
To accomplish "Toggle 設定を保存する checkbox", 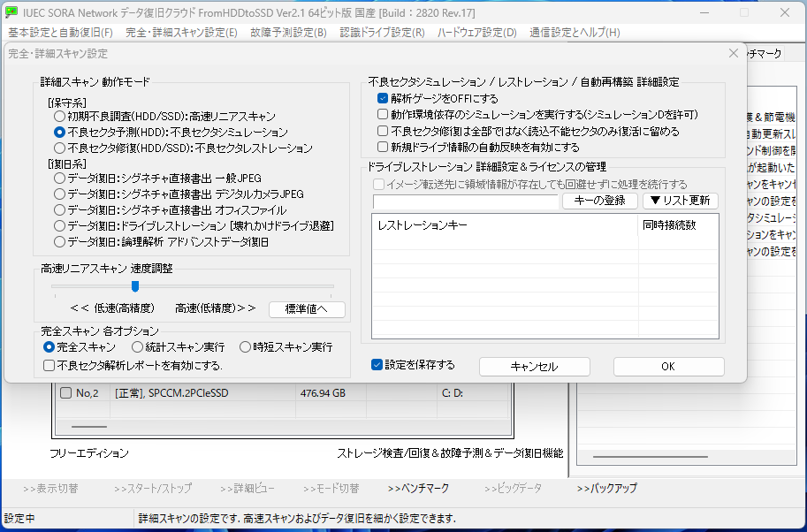I will tap(377, 364).
